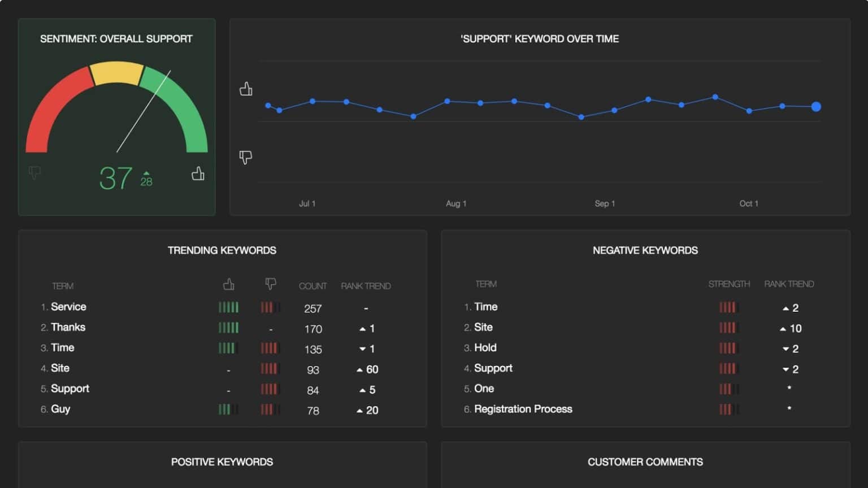Image resolution: width=868 pixels, height=488 pixels.
Task: Click the enlarged data point at the chart's right end
Action: click(815, 106)
